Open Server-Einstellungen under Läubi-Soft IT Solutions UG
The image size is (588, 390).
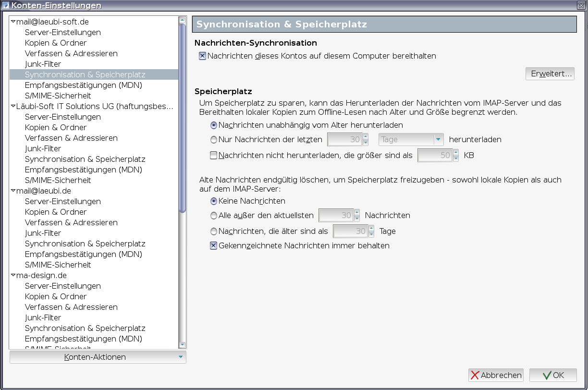[x=63, y=117]
